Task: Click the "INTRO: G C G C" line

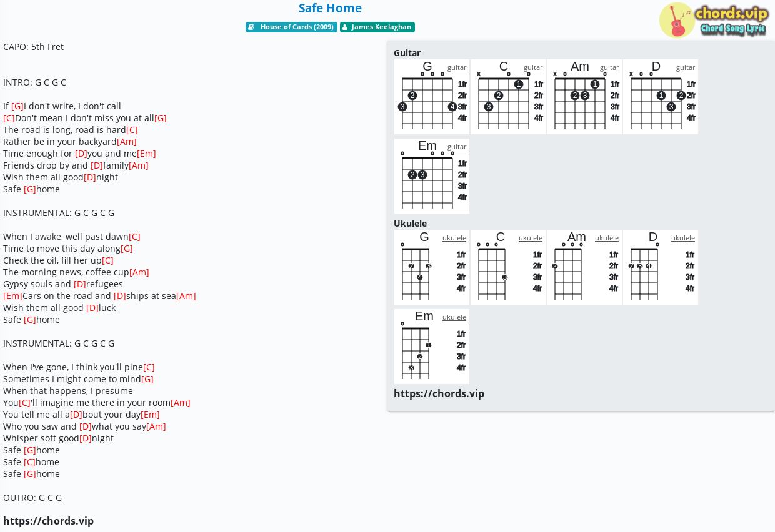Action: click(34, 82)
